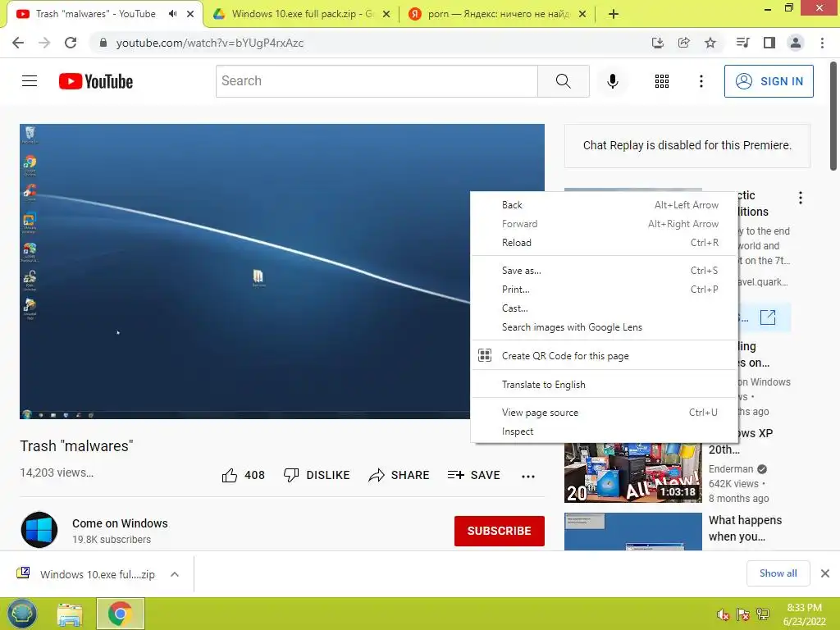
Task: Bookmark this page with star icon
Action: [x=710, y=43]
